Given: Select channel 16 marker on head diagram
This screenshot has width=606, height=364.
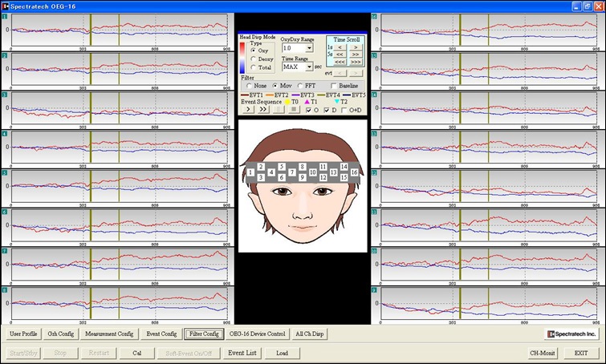Looking at the screenshot, I should [x=354, y=172].
